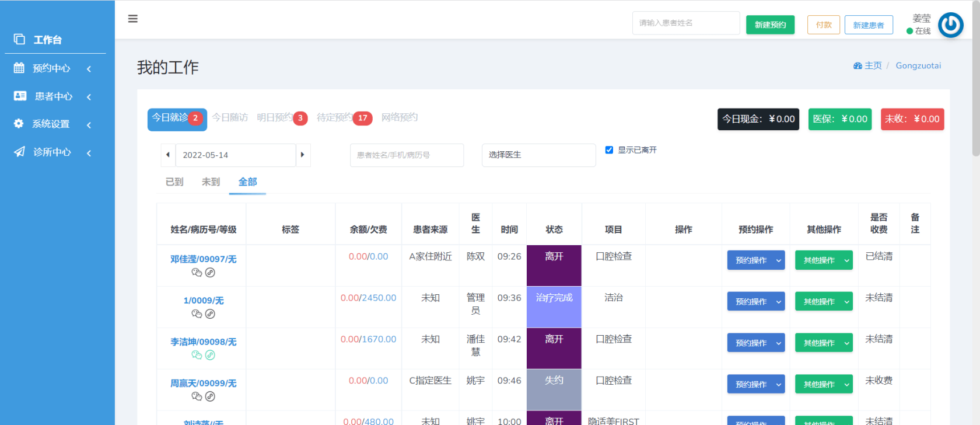Image resolution: width=980 pixels, height=425 pixels.
Task: Switch to 网络预约 tab
Action: click(400, 117)
